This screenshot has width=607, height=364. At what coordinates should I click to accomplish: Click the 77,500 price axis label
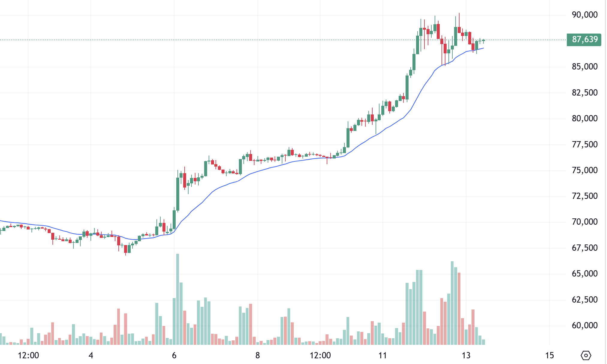click(585, 144)
